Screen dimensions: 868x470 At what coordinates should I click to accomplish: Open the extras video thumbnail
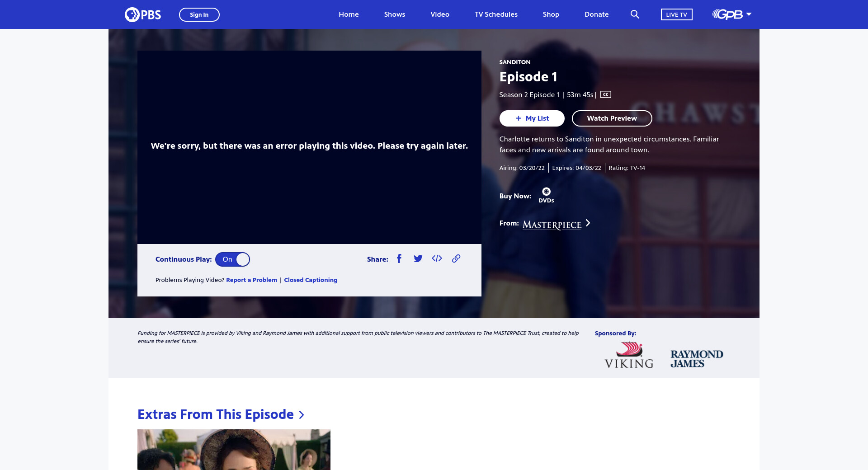click(x=234, y=449)
